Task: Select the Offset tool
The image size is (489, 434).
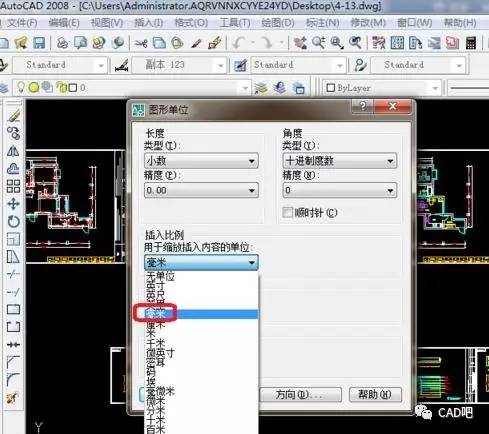Action: pos(14,169)
